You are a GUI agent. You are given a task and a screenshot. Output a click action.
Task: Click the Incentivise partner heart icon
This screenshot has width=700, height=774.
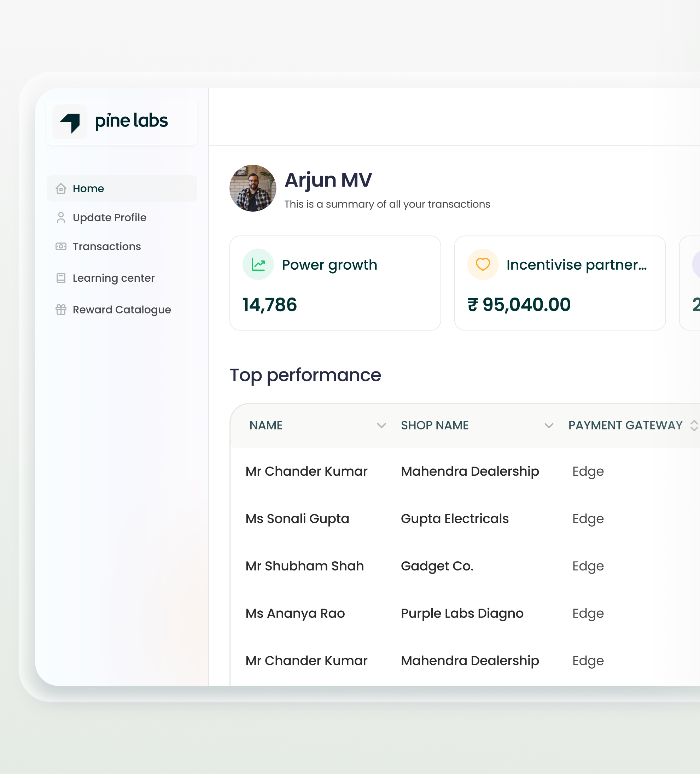pos(483,264)
